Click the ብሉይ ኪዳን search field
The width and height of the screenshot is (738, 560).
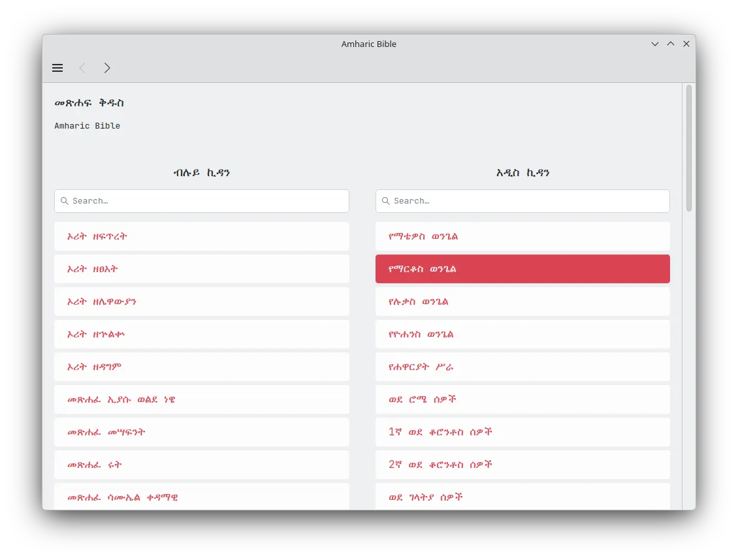[x=201, y=201]
